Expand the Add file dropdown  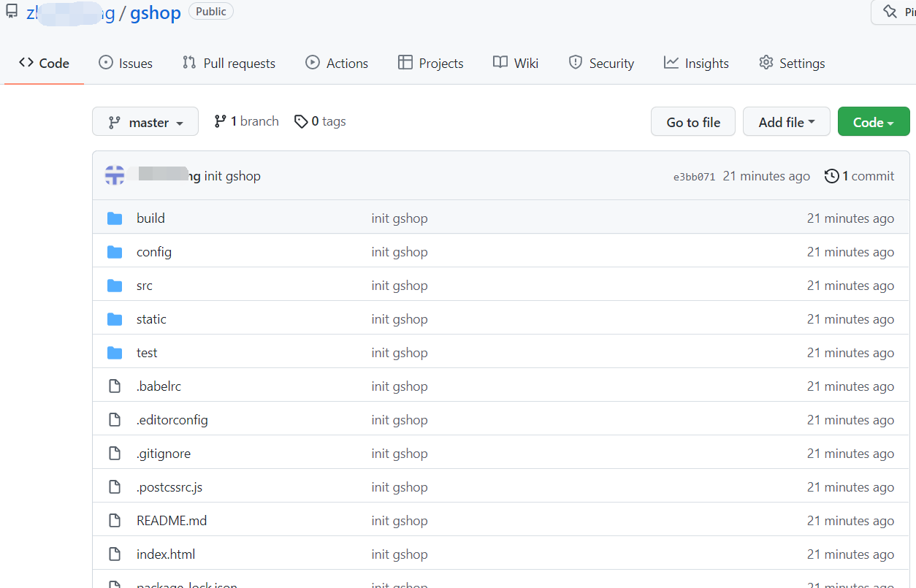(787, 122)
